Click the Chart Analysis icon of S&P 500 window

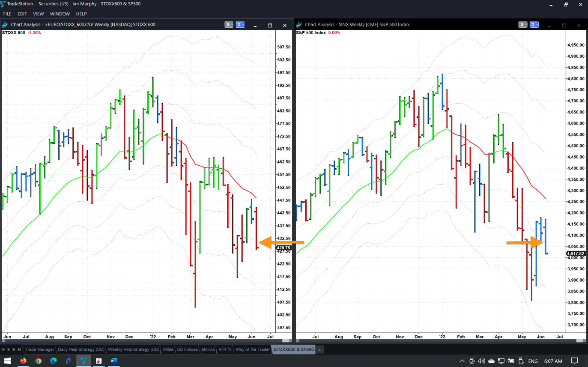click(x=299, y=25)
